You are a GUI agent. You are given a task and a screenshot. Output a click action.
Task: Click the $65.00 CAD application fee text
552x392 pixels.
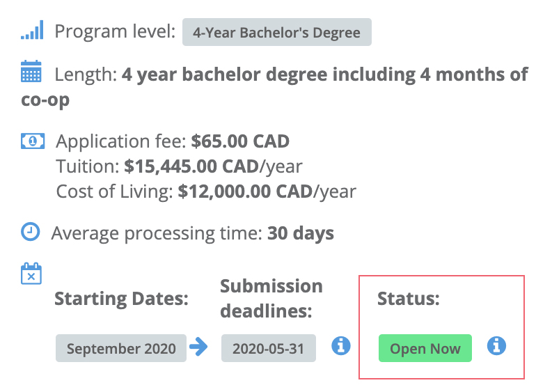point(240,141)
